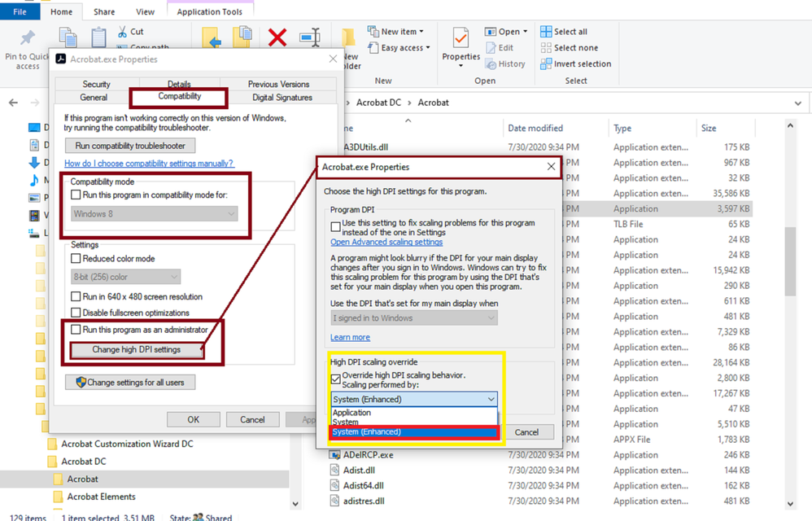The height and width of the screenshot is (521, 812).
Task: Open Advanced scaling settings link
Action: [386, 242]
